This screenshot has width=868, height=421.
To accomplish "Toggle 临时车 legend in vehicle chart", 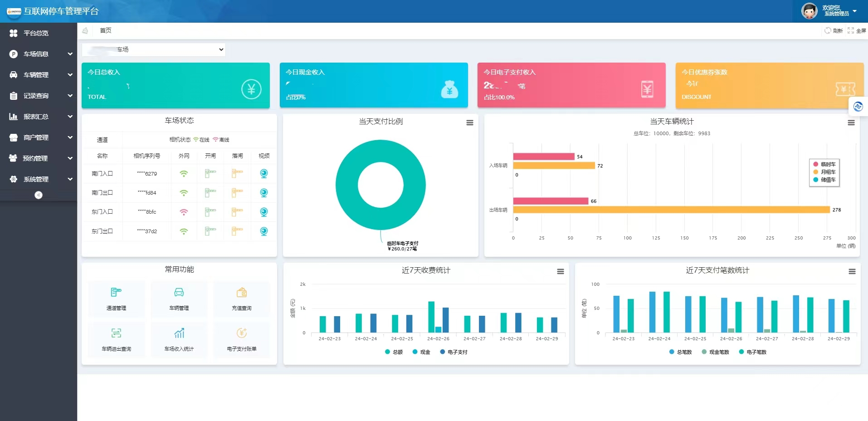I will [824, 164].
